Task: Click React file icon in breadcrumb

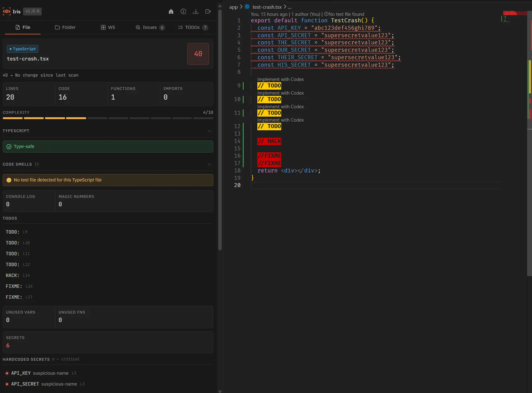Action: point(247,7)
